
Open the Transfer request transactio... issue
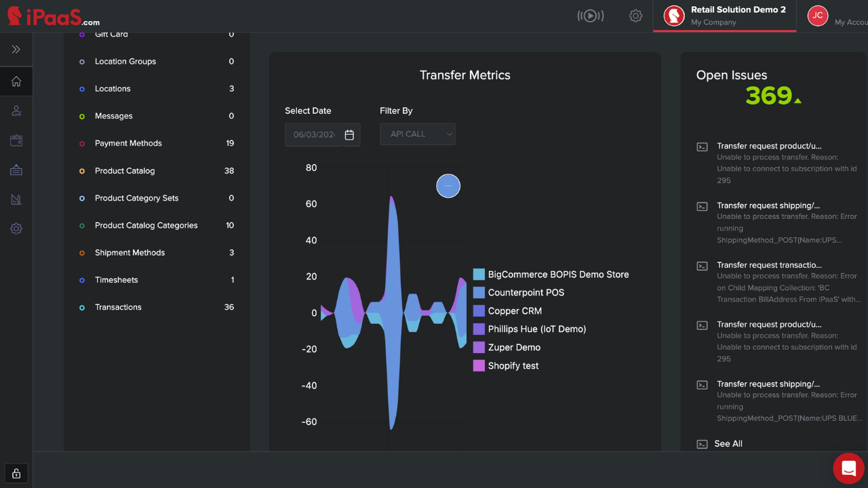[x=769, y=265]
